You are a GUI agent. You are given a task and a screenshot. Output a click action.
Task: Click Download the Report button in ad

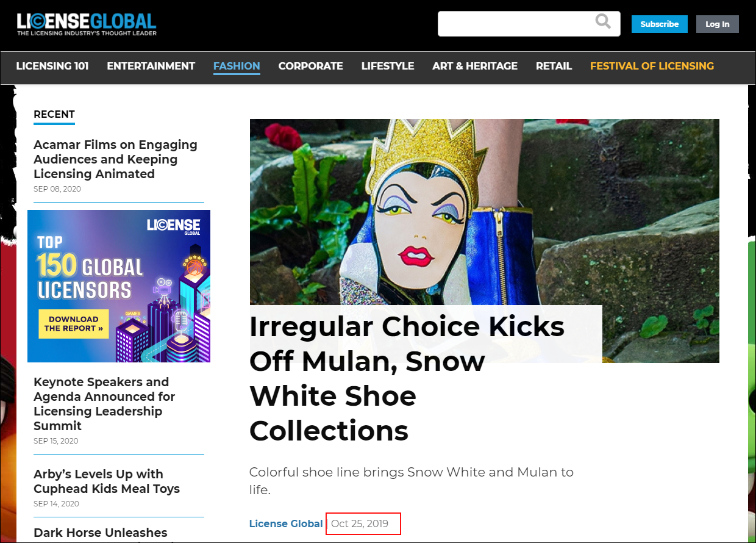[x=74, y=324]
